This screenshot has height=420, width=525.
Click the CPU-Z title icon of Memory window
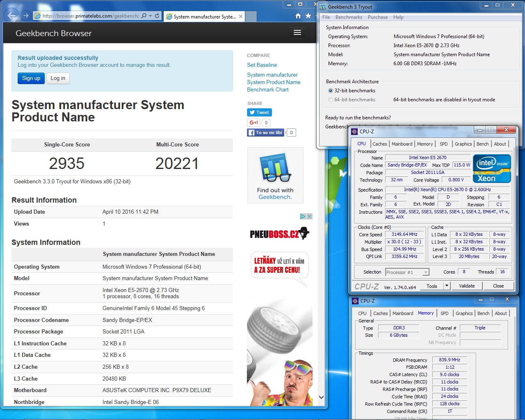coord(356,301)
